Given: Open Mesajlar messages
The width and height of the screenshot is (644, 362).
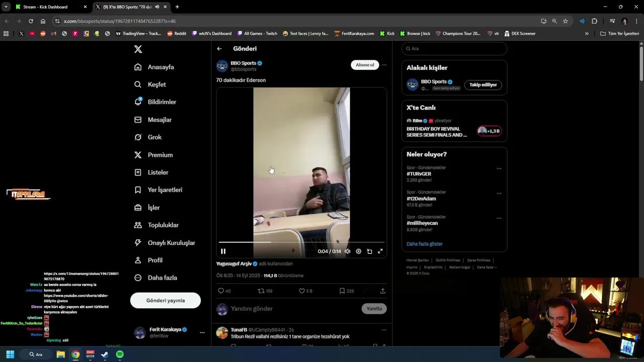Looking at the screenshot, I should click(153, 120).
